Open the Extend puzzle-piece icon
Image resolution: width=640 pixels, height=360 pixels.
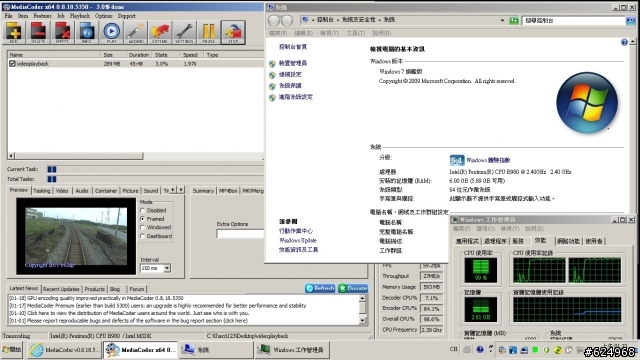160,32
